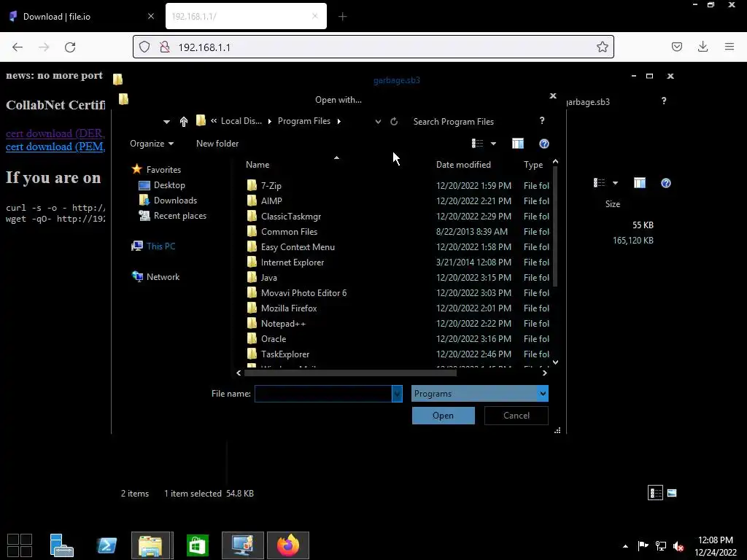Create a New folder
The width and height of the screenshot is (747, 560).
click(x=217, y=144)
